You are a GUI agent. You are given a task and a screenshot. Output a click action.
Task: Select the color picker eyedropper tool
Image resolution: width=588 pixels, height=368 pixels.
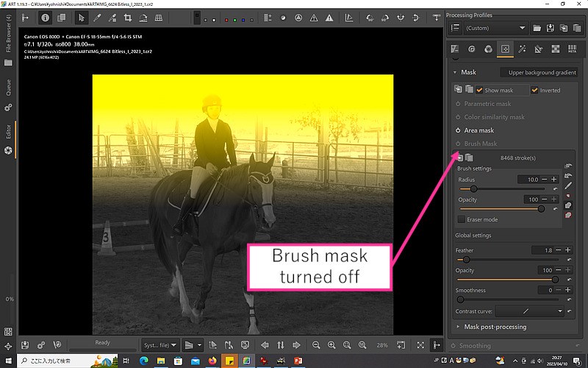[96, 17]
